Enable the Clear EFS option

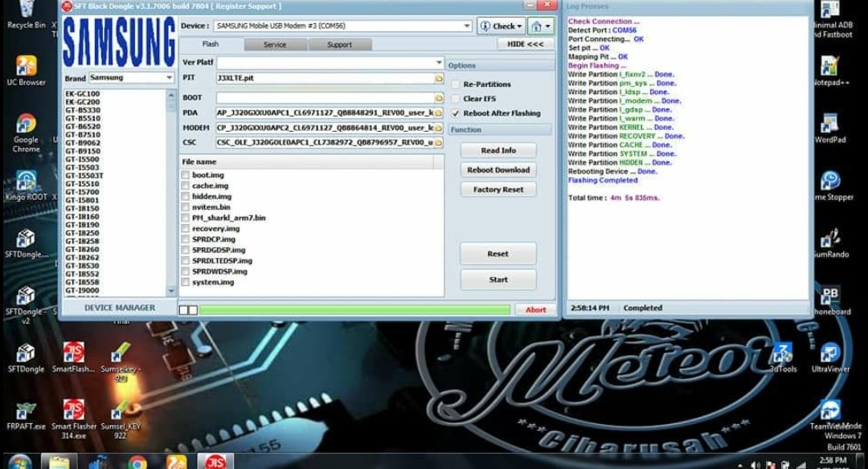(x=456, y=99)
